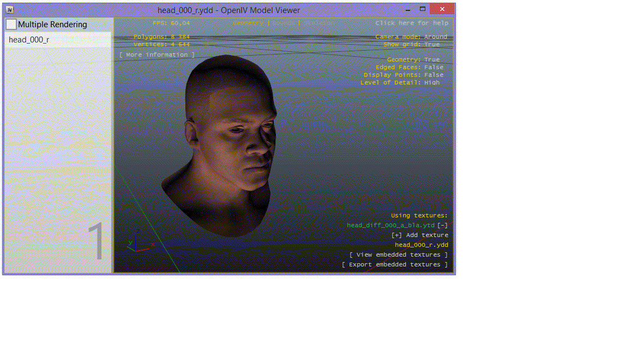The height and width of the screenshot is (364, 637).
Task: Minimize the OpenIV Model Viewer window
Action: [408, 9]
